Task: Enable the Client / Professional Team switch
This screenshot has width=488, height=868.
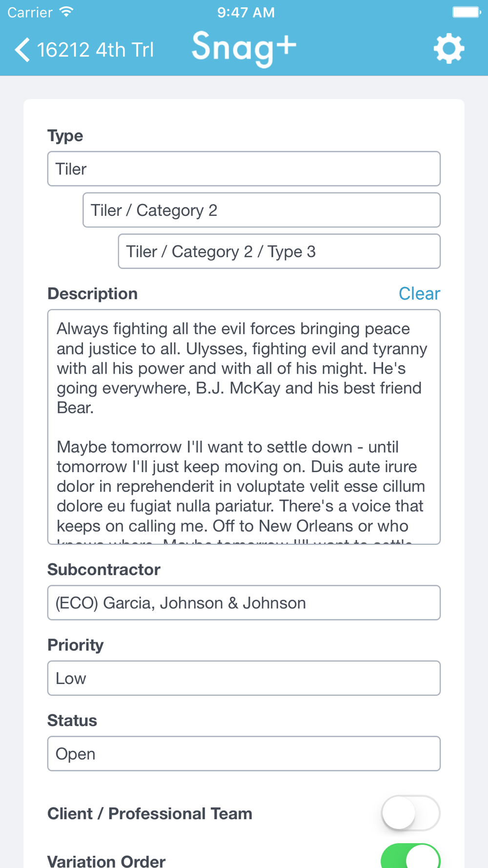Action: [410, 813]
